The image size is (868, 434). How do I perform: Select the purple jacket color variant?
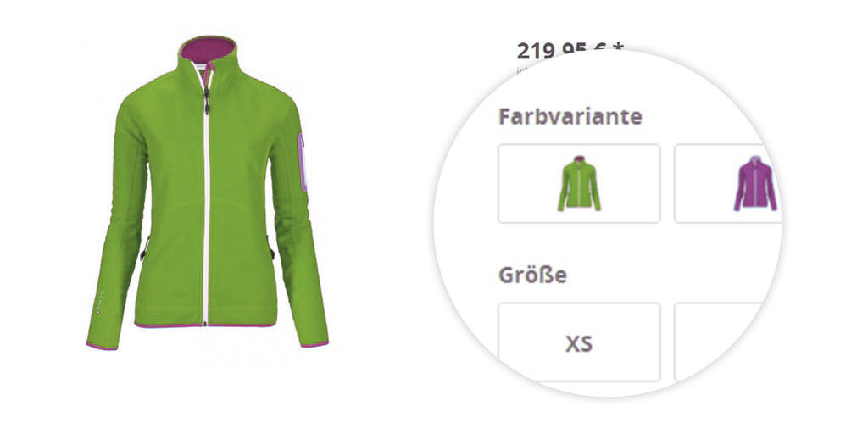tap(727, 183)
